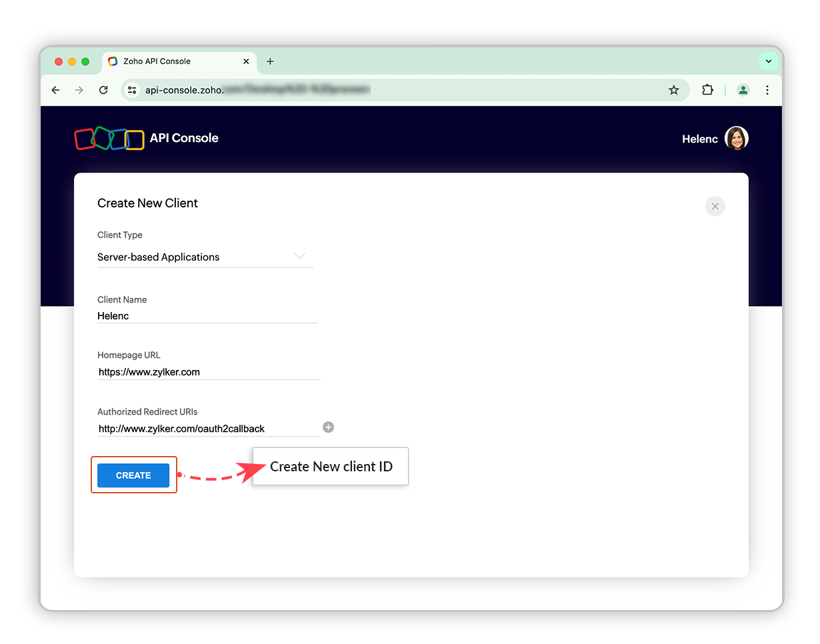
Task: Dismiss the form with the X button
Action: click(x=715, y=206)
